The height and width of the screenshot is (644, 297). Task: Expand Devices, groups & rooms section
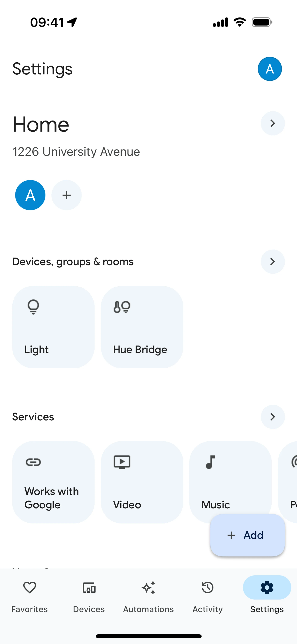[x=273, y=261]
